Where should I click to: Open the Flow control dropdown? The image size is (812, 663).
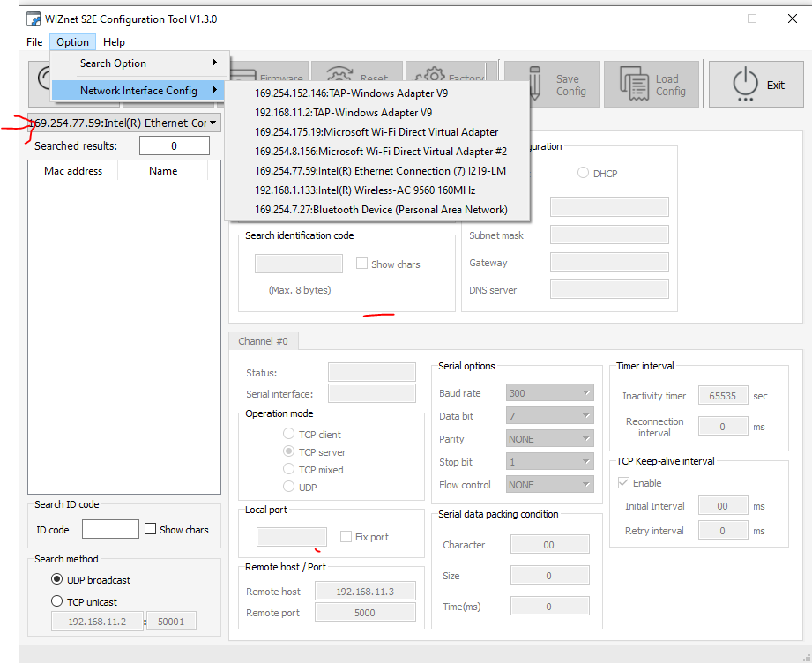tap(549, 485)
